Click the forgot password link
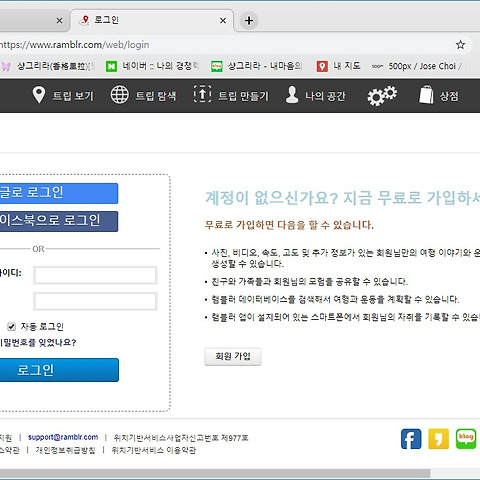Screen dimensions: 480x480 coord(38,342)
